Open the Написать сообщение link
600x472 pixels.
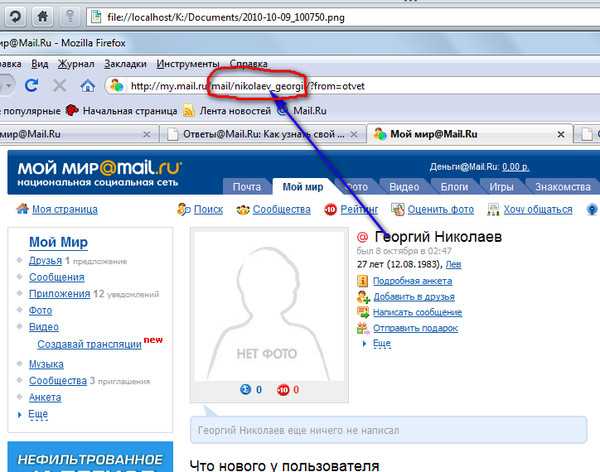417,312
